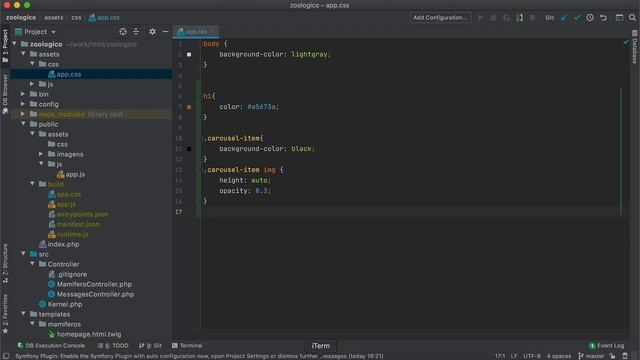The height and width of the screenshot is (360, 640).
Task: Click the black color swatch in gutter
Action: point(189,149)
